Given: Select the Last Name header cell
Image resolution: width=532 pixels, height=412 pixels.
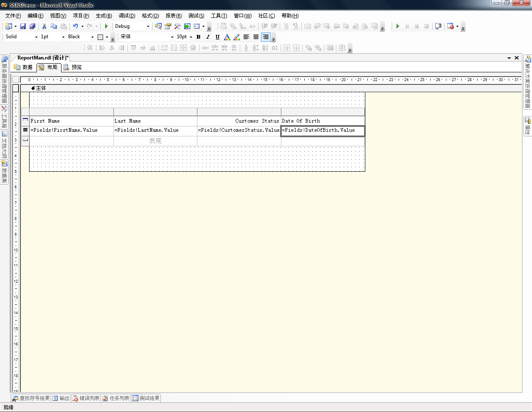Looking at the screenshot, I should [155, 121].
